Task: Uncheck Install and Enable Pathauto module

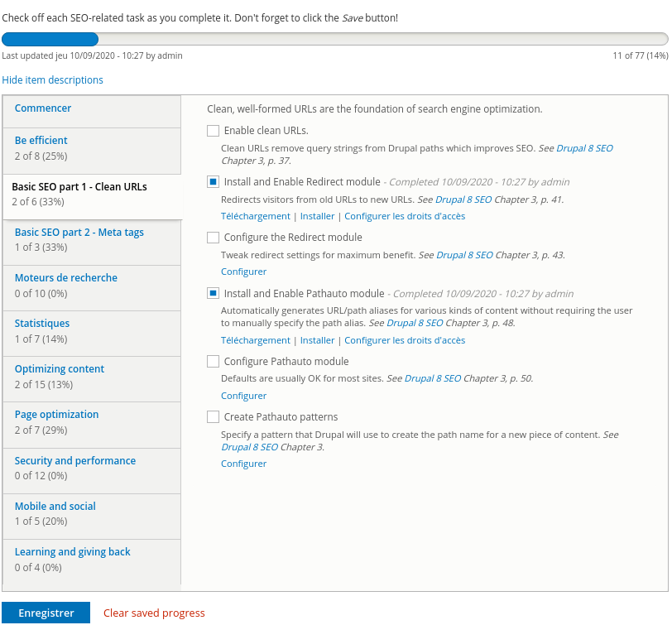Action: [x=214, y=294]
